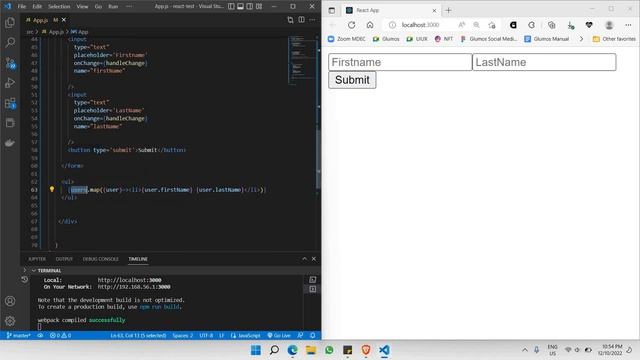
Task: Toggle VS Code panel layout icon
Action: click(240, 7)
